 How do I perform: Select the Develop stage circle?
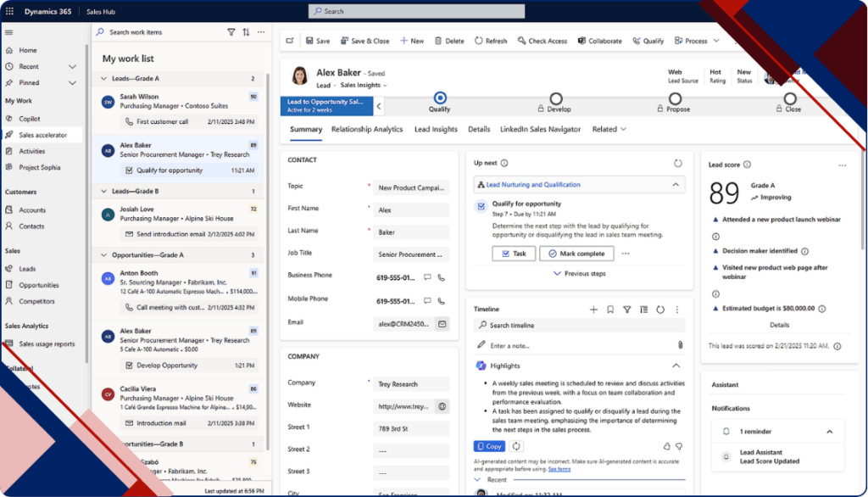coord(556,98)
